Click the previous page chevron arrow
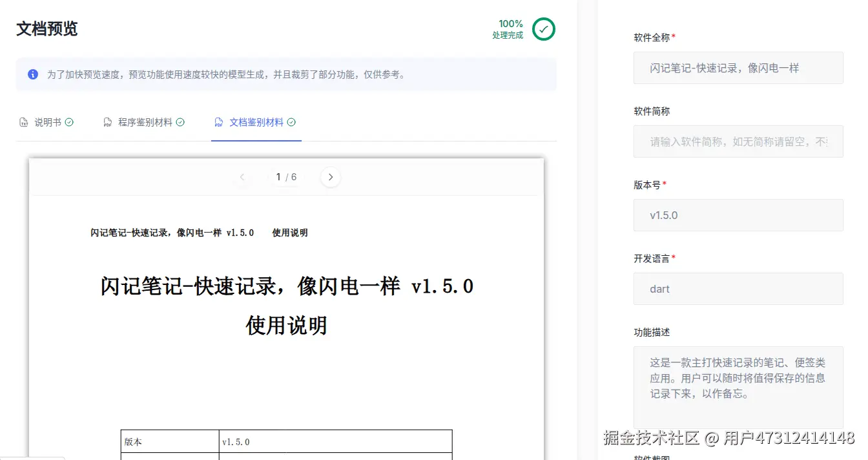This screenshot has height=460, width=868. click(242, 176)
